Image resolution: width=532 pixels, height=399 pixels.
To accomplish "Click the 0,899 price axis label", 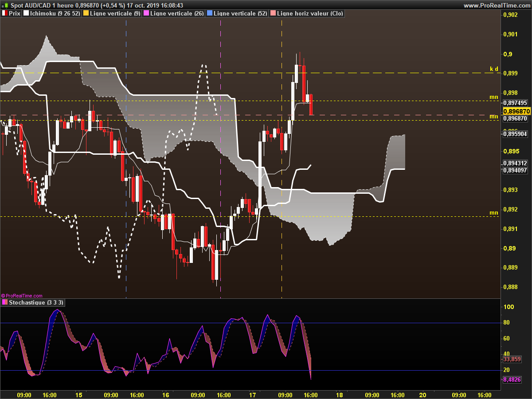I will tap(511, 73).
